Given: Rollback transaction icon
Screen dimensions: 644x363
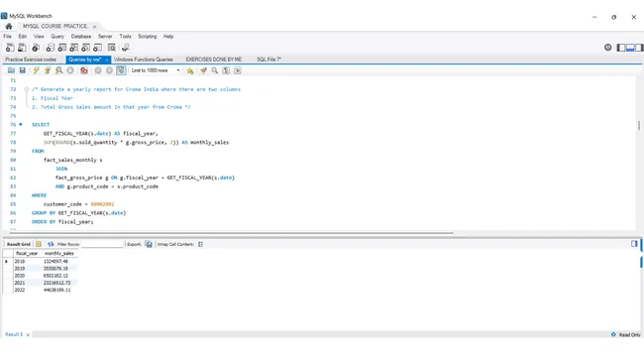Looking at the screenshot, I should 109,70.
